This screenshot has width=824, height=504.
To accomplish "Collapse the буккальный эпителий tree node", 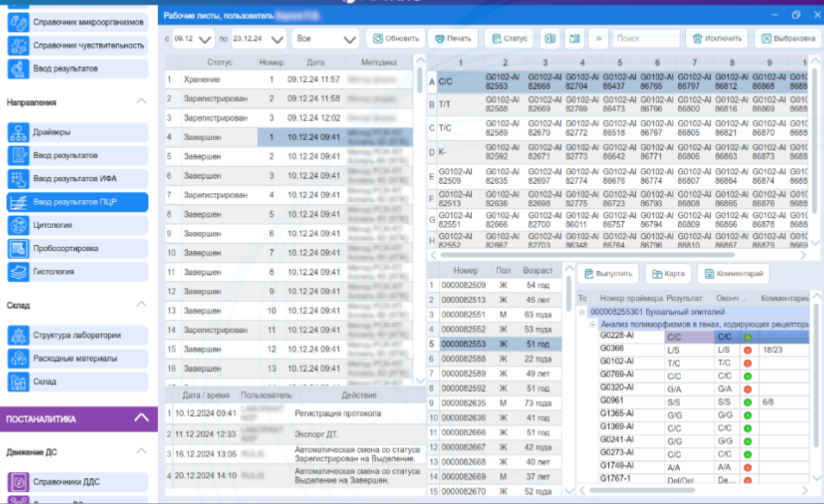I will (582, 312).
